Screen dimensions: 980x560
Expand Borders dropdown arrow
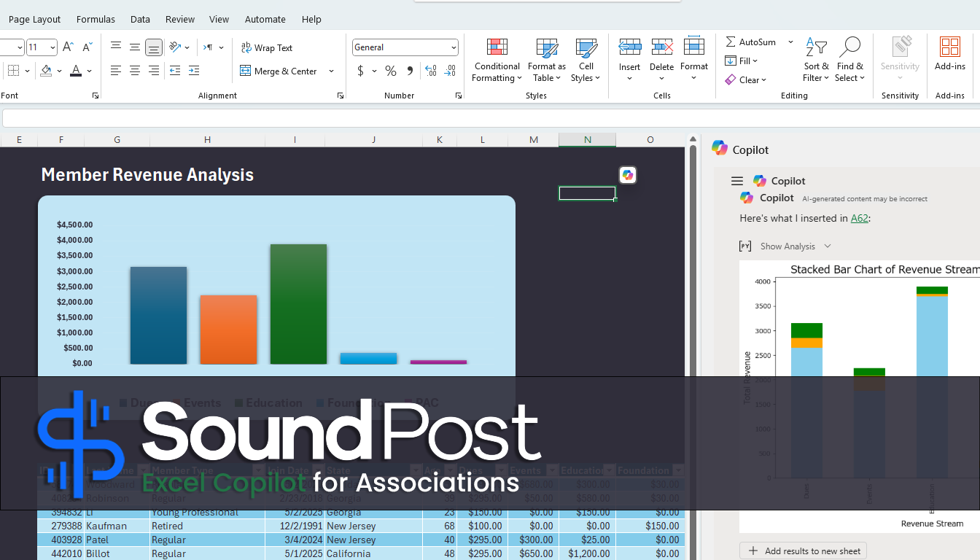pos(27,71)
